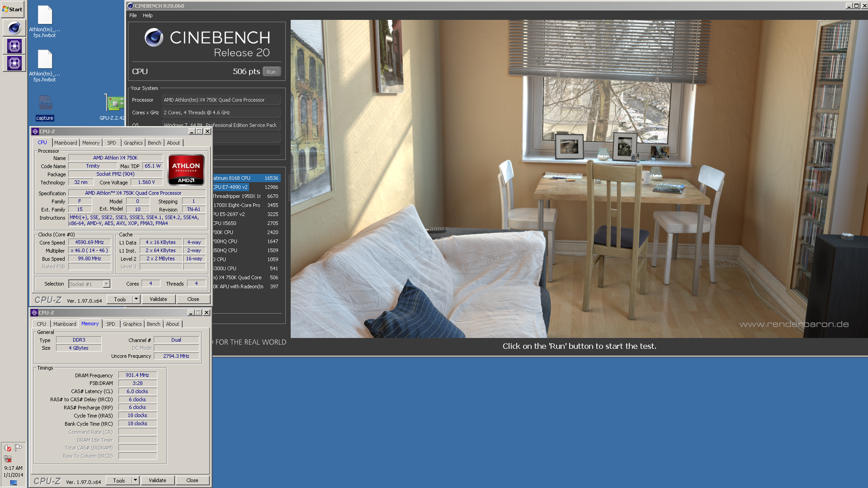
Task: Open Bench tab in upper CPU-Z
Action: (155, 143)
